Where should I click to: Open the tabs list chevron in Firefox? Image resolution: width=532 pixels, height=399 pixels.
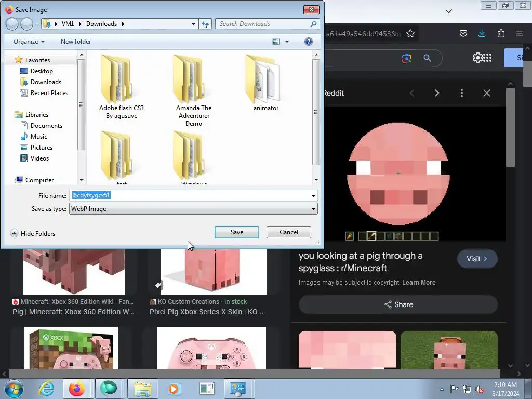click(448, 11)
